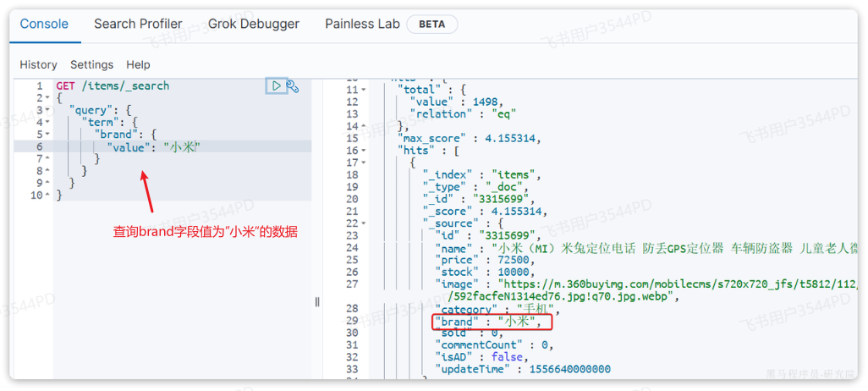Click the pane divider handle between editor and output
Viewport: 868px width, 391px height.
(317, 302)
